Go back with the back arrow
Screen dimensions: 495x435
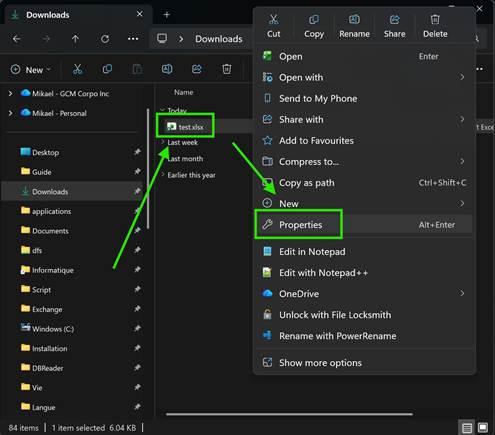coord(16,39)
